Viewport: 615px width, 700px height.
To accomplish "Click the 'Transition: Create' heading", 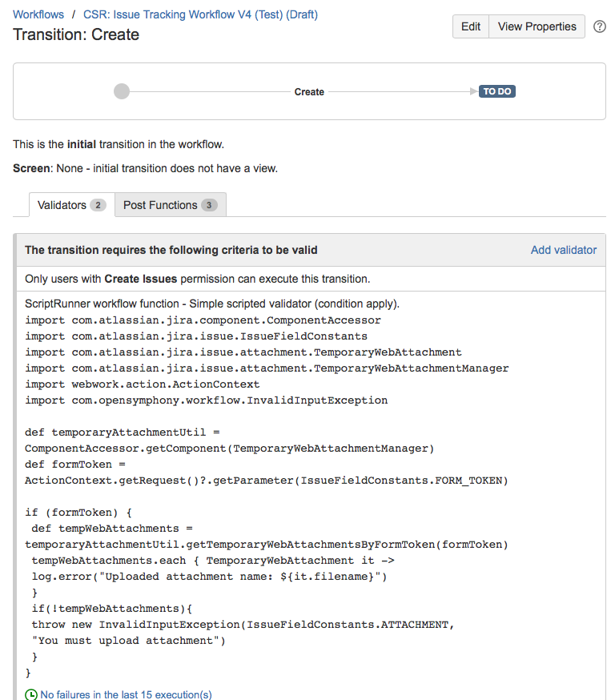I will pyautogui.click(x=76, y=34).
